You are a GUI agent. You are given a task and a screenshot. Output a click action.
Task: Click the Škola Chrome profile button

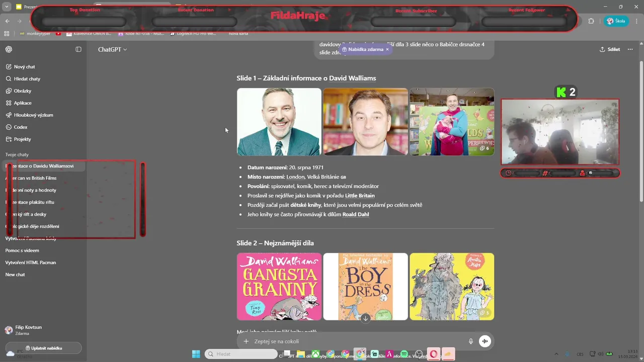click(x=617, y=21)
